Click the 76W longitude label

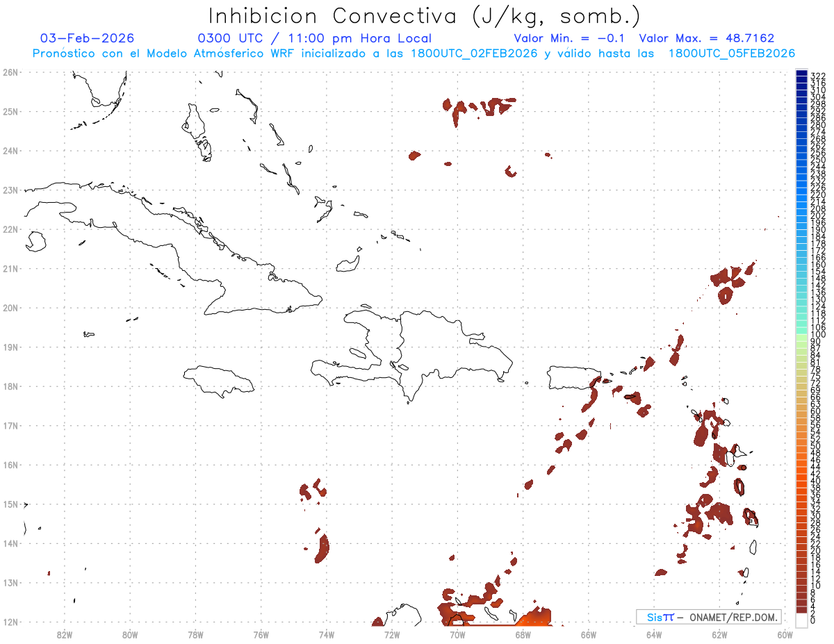(x=261, y=634)
